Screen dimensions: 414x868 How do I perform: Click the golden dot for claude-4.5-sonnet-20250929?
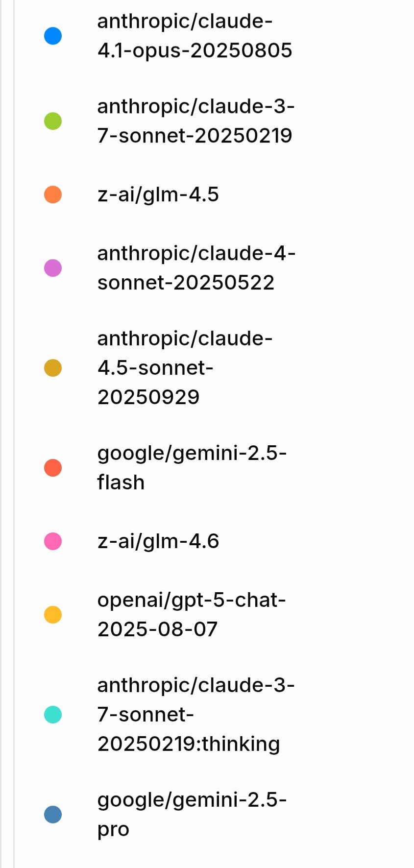pyautogui.click(x=53, y=368)
